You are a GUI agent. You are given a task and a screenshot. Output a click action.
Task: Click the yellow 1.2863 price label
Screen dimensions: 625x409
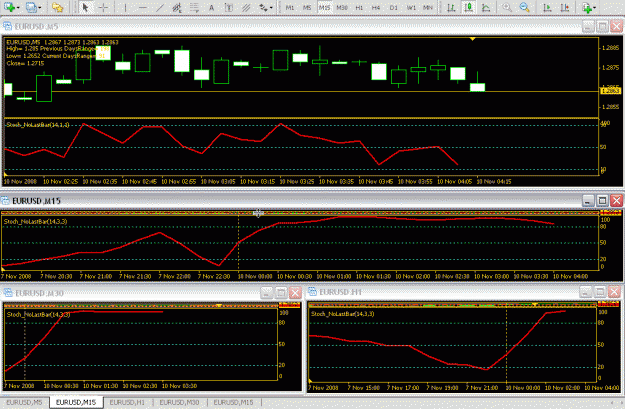(610, 91)
